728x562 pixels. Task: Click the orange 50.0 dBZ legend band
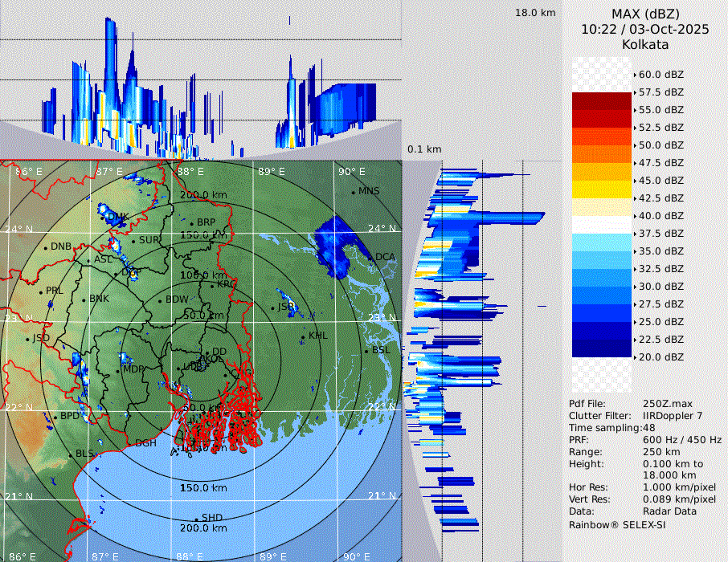tap(602, 154)
